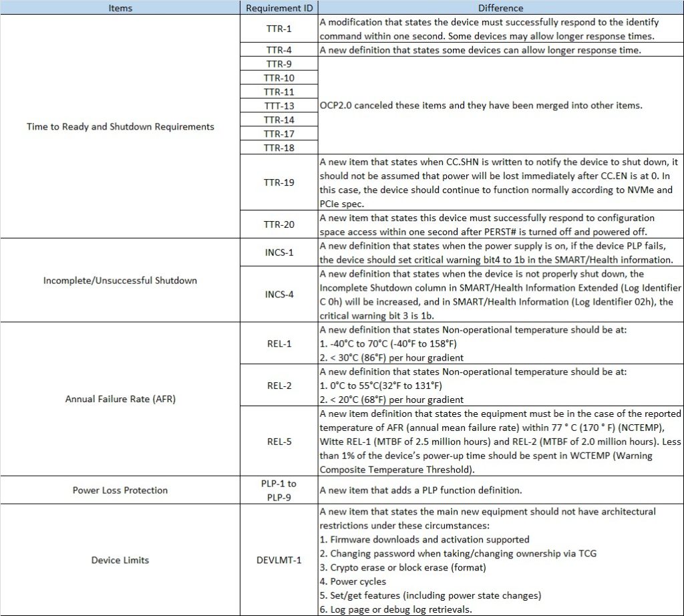Screen dimensions: 684x616
Task: Select the REL-5 requirement cell
Action: tap(279, 442)
